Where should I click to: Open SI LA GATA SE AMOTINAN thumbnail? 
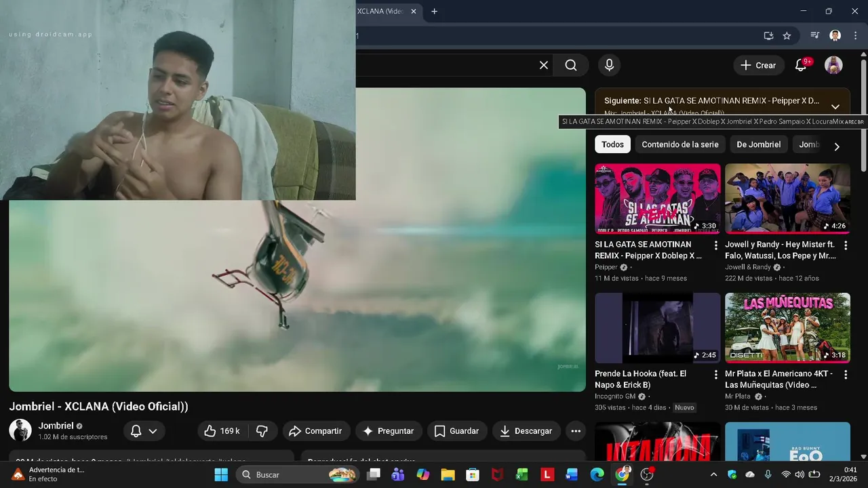[657, 199]
